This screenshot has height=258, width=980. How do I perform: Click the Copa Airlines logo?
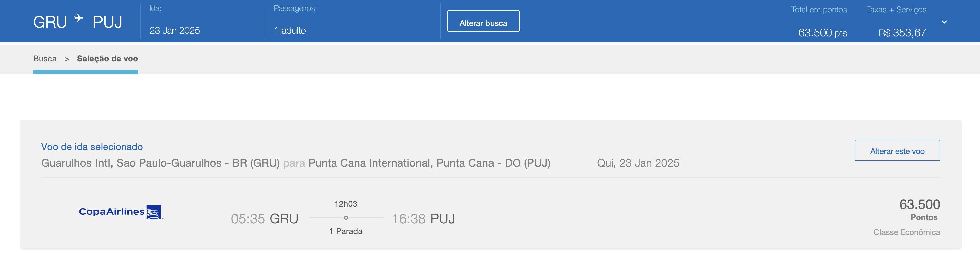pos(121,212)
